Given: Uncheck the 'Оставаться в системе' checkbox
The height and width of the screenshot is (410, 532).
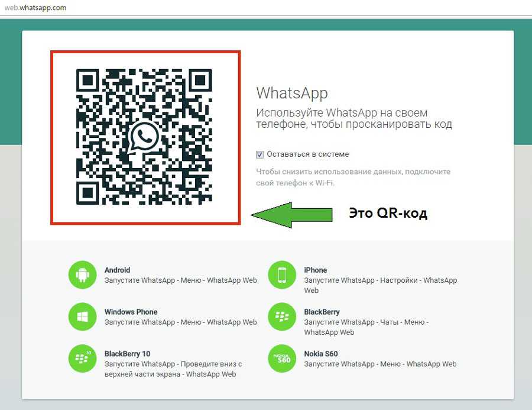Looking at the screenshot, I should point(259,154).
